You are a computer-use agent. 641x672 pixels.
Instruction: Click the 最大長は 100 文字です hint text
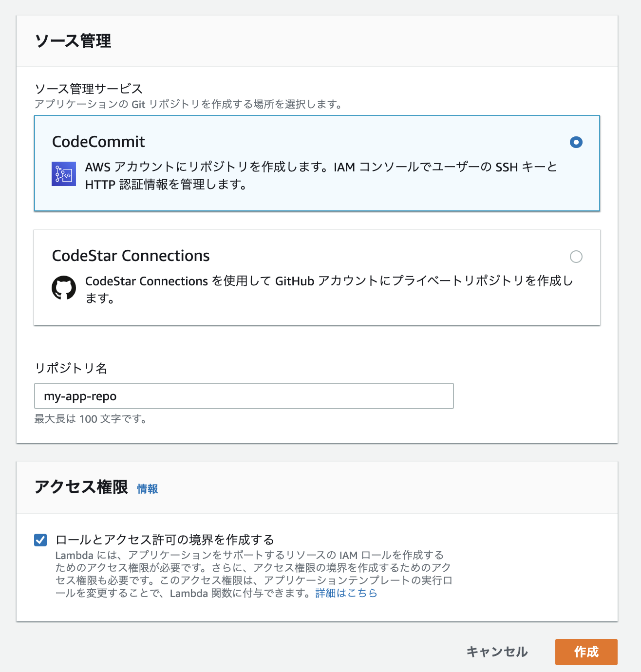[91, 419]
